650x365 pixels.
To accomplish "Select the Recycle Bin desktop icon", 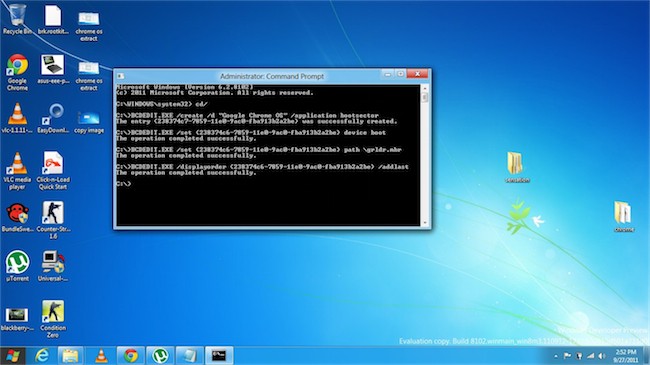I will 17,19.
